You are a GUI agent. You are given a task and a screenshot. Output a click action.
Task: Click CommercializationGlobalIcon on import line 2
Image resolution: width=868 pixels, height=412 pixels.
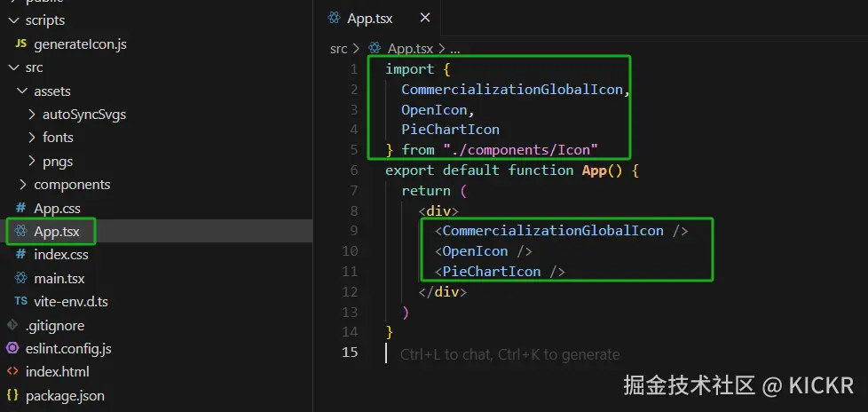(x=512, y=89)
